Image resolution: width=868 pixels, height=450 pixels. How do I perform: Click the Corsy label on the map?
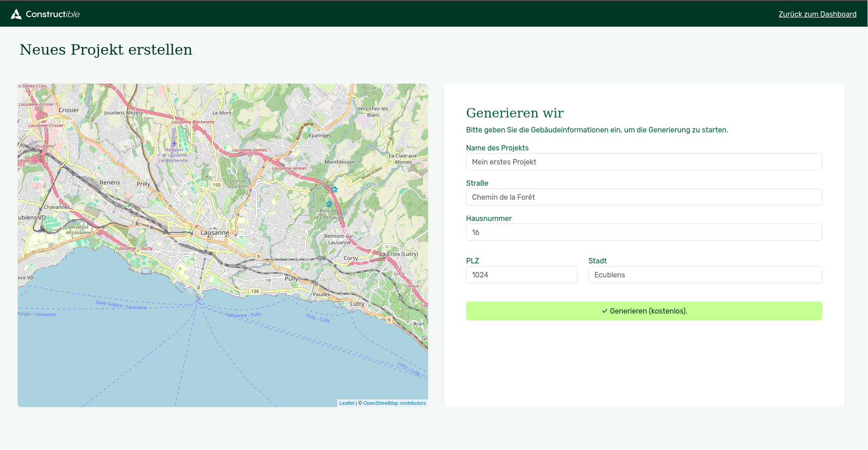pos(351,258)
